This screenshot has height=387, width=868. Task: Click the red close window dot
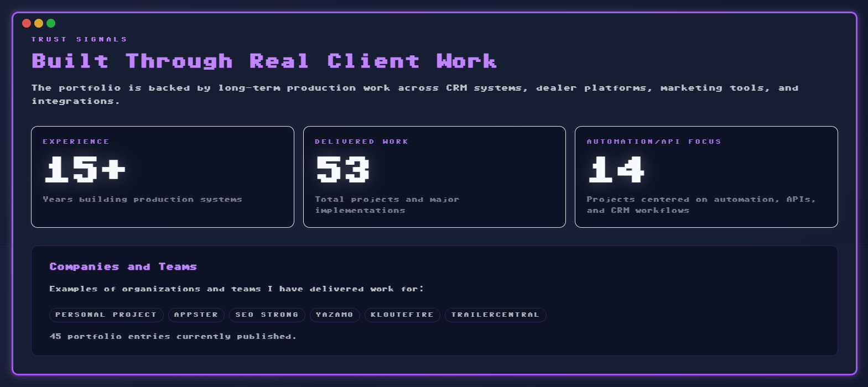click(27, 23)
